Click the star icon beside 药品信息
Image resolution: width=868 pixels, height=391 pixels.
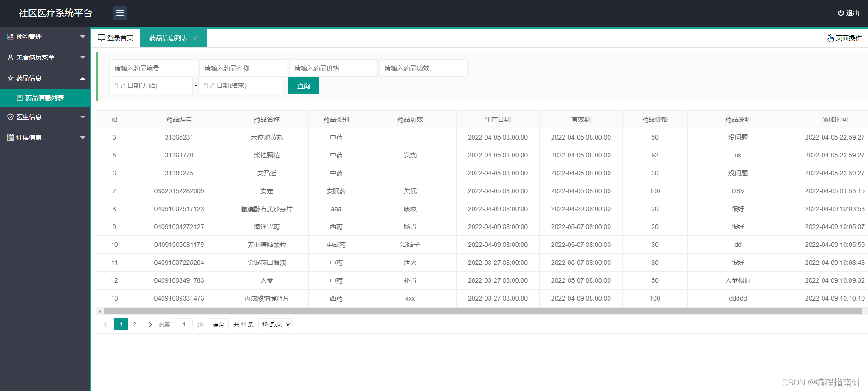pos(11,78)
